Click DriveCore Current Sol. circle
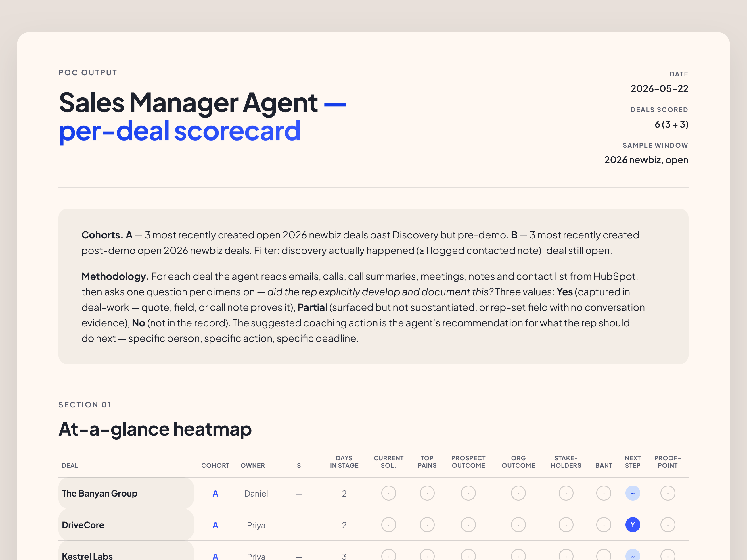This screenshot has width=747, height=560. tap(388, 525)
